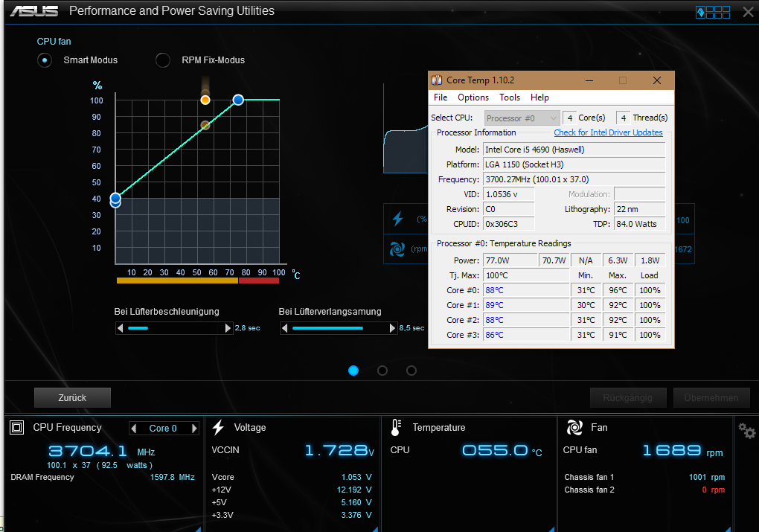Click the Tj. Max value 100°C
Image resolution: width=759 pixels, height=532 pixels.
tap(526, 275)
